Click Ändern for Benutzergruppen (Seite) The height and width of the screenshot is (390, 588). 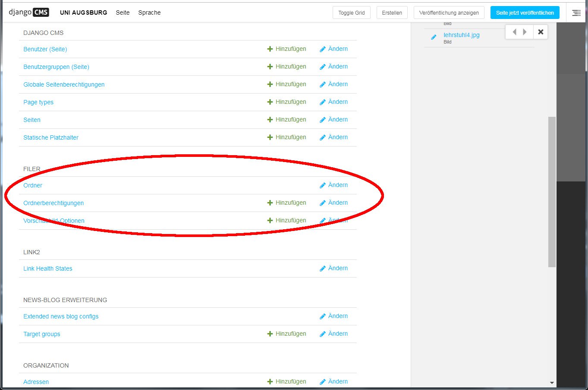pyautogui.click(x=334, y=66)
